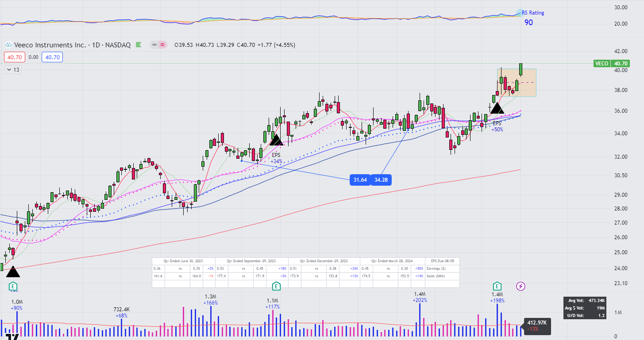Click the +1.77 (+4.55%) change readout

point(275,45)
